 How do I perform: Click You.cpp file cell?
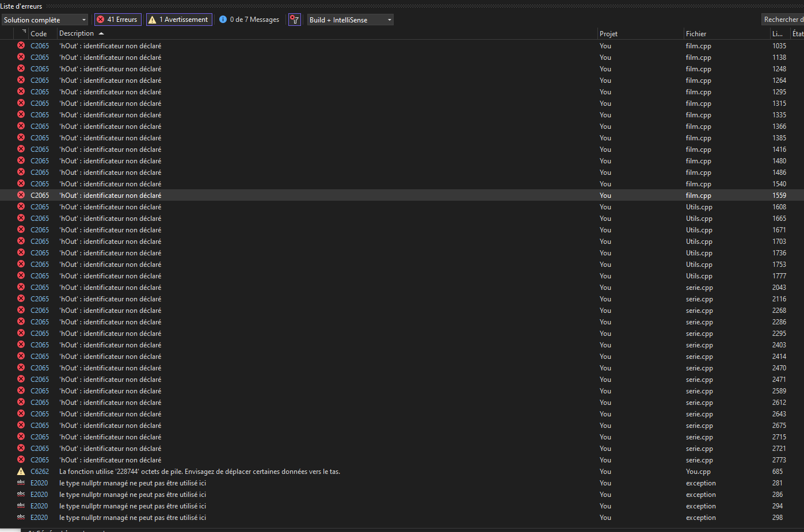pos(698,472)
